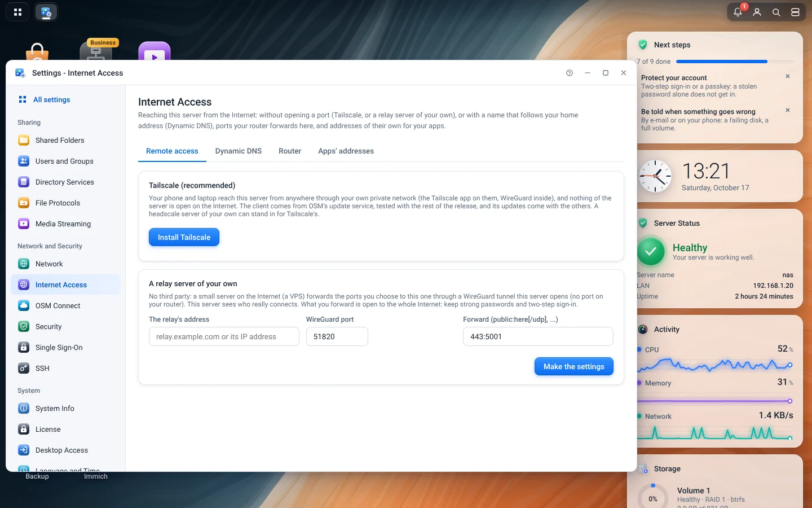
Task: Open SSH settings
Action: pos(65,368)
